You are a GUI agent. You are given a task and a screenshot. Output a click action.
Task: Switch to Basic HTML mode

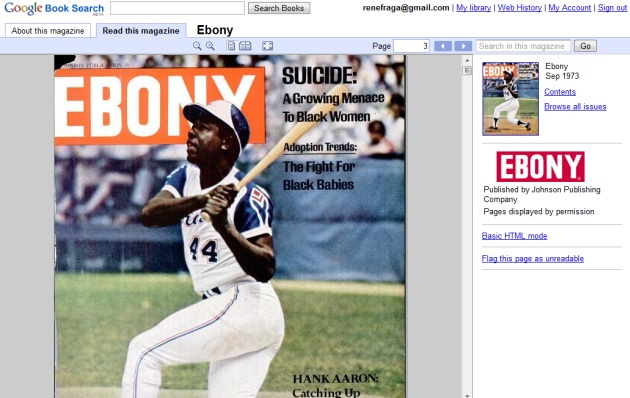514,236
